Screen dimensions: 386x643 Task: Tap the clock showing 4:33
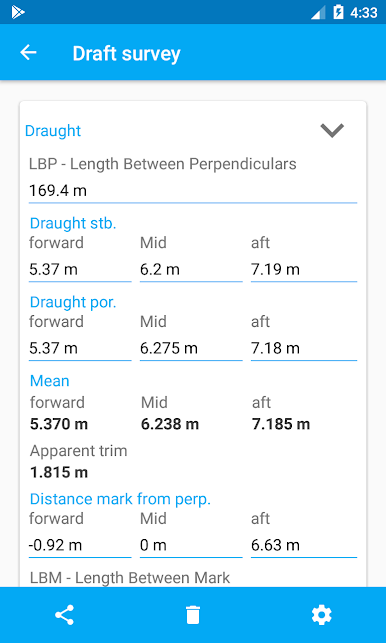(x=363, y=13)
